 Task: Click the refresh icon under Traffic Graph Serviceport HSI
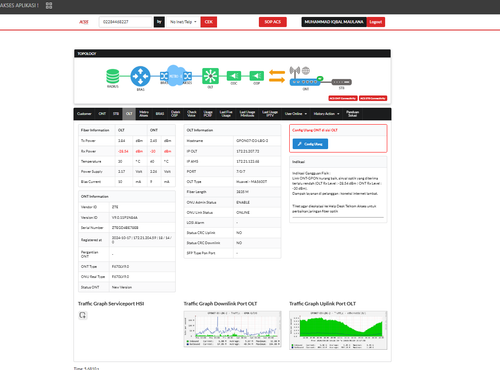83,315
